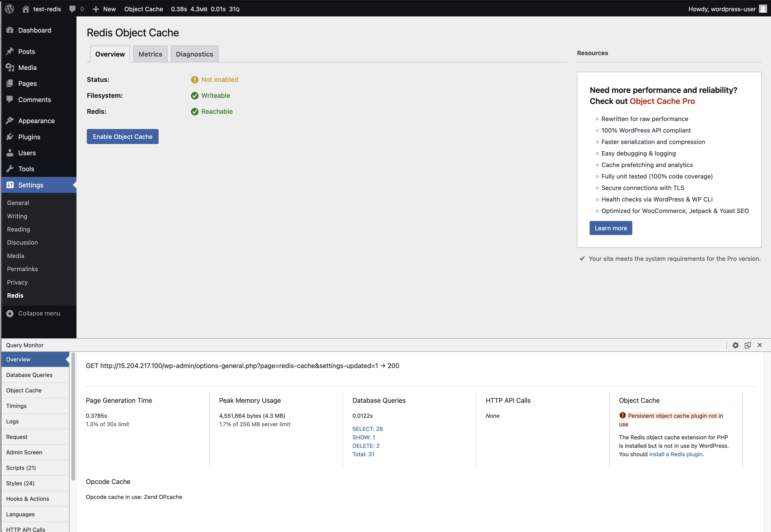Open Query Monitor settings gear icon
The image size is (771, 532).
(x=736, y=345)
